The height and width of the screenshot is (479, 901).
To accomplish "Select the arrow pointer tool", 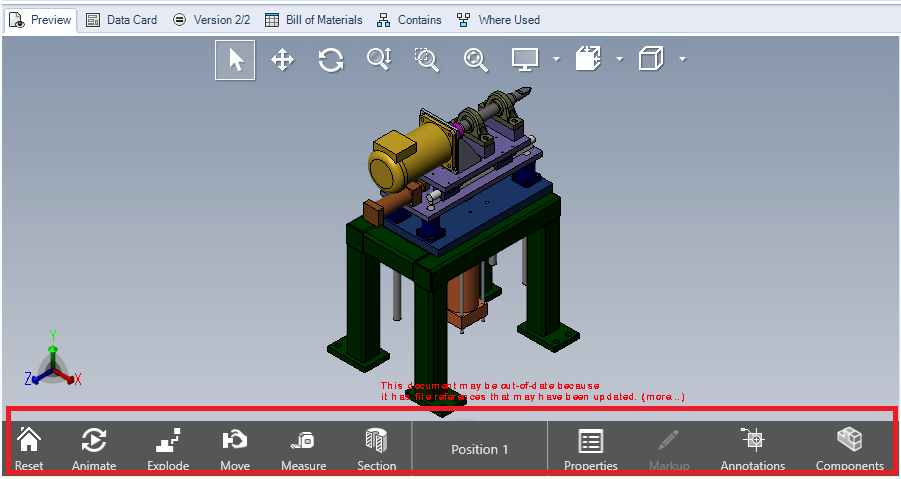I will [x=235, y=60].
